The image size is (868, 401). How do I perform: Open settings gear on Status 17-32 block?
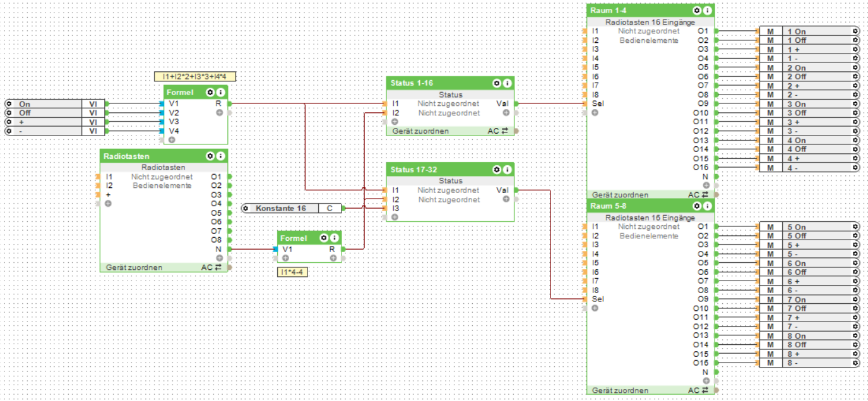497,169
